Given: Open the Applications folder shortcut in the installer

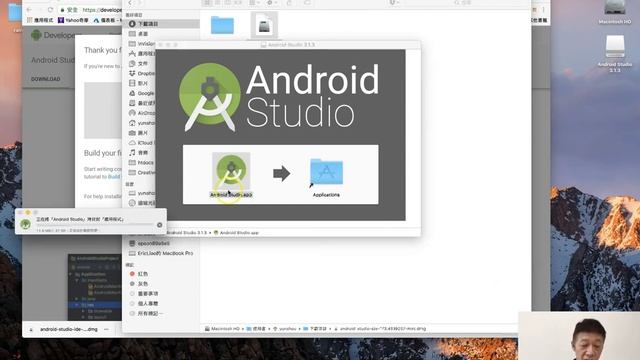Looking at the screenshot, I should 326,173.
